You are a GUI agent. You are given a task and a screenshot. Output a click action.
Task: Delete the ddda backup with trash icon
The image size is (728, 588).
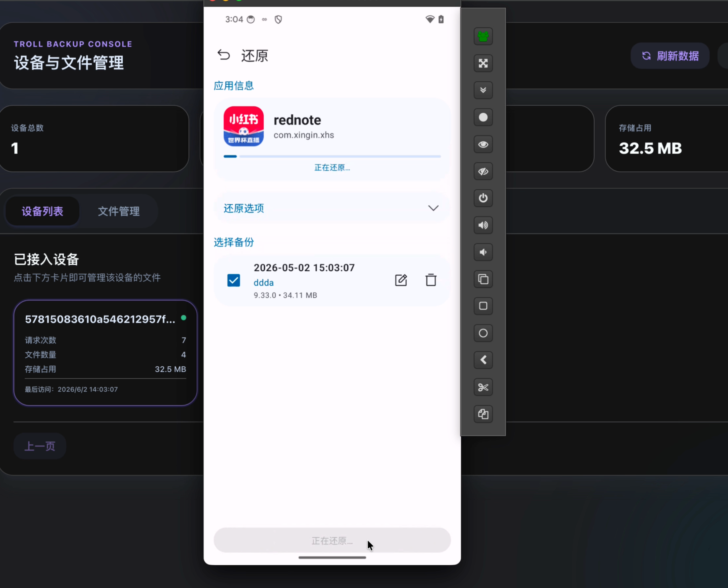(431, 280)
